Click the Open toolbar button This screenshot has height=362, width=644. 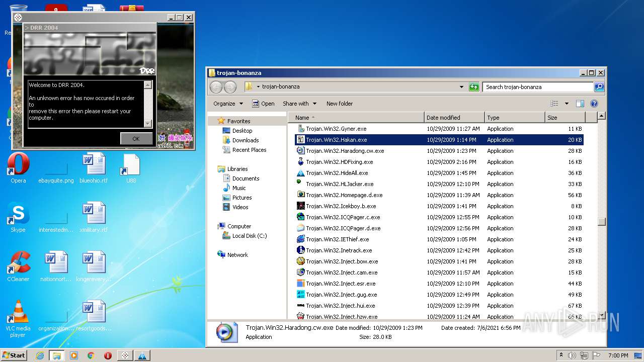point(263,104)
